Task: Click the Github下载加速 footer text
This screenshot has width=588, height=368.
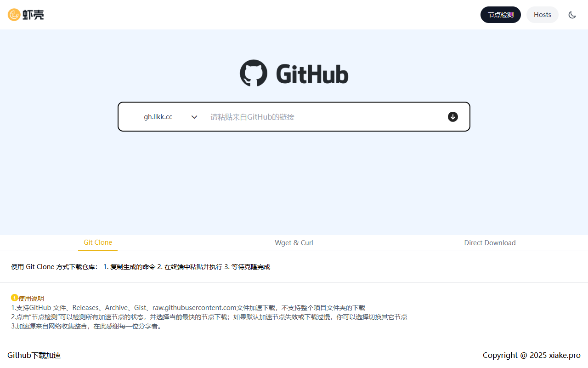Action: pos(34,355)
